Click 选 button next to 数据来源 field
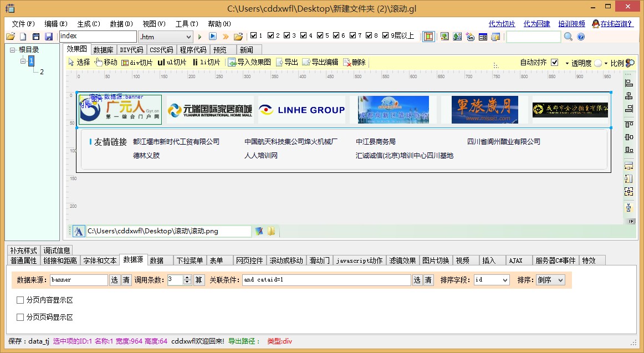The height and width of the screenshot is (353, 644). pos(115,280)
